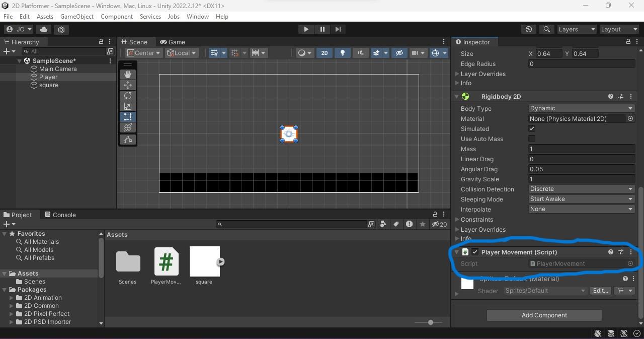
Task: Click the search magnifier in the top toolbar
Action: point(547,29)
